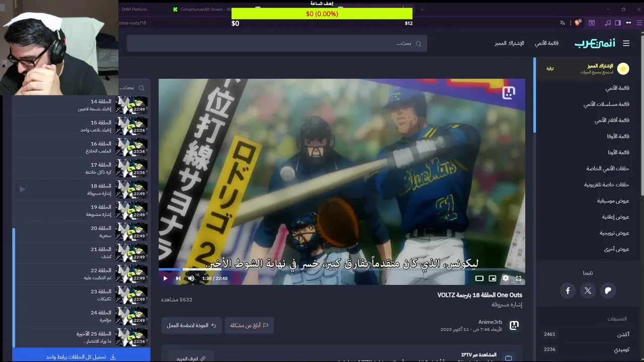The width and height of the screenshot is (644, 362).
Task: Click the browser sunglasses profile icon
Action: (x=628, y=23)
